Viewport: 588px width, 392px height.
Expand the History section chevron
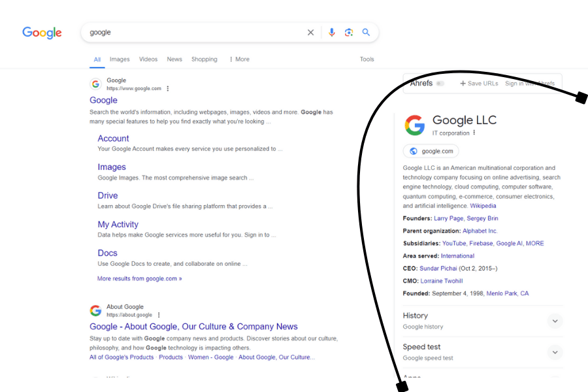click(x=555, y=321)
